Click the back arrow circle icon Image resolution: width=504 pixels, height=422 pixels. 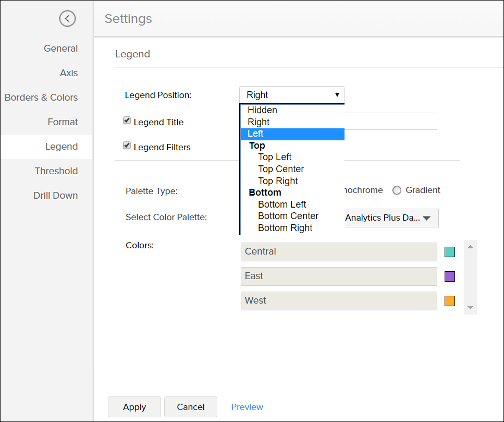tap(67, 19)
